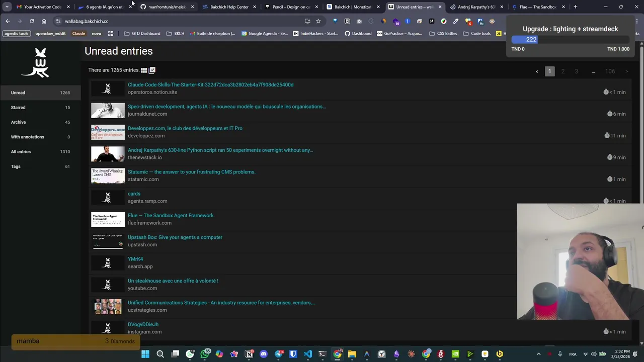Open Discord from taskbar
Image resolution: width=644 pixels, height=362 pixels.
tap(264, 354)
